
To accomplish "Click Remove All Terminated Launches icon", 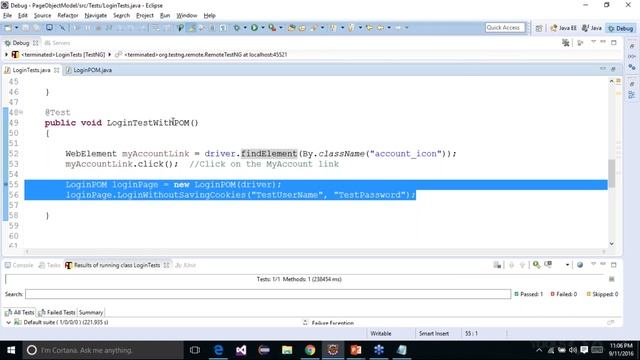I will 566,42.
